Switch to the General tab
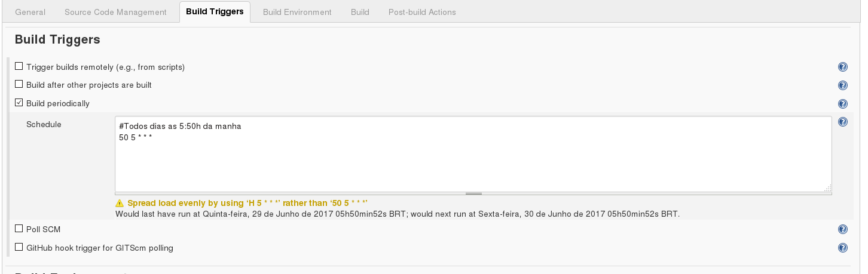868x274 pixels. [x=30, y=12]
